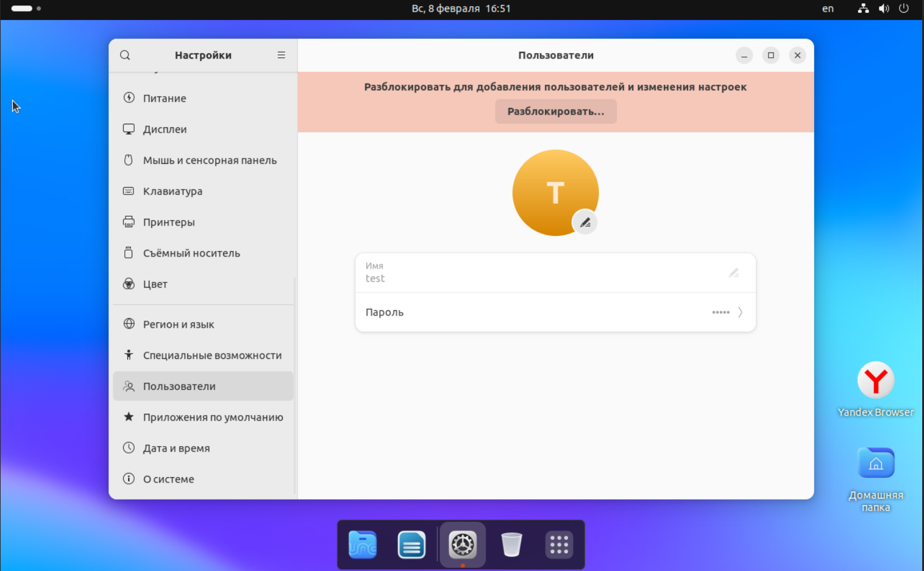This screenshot has height=571, width=924.
Task: Open Специальные возможности settings
Action: [x=211, y=355]
